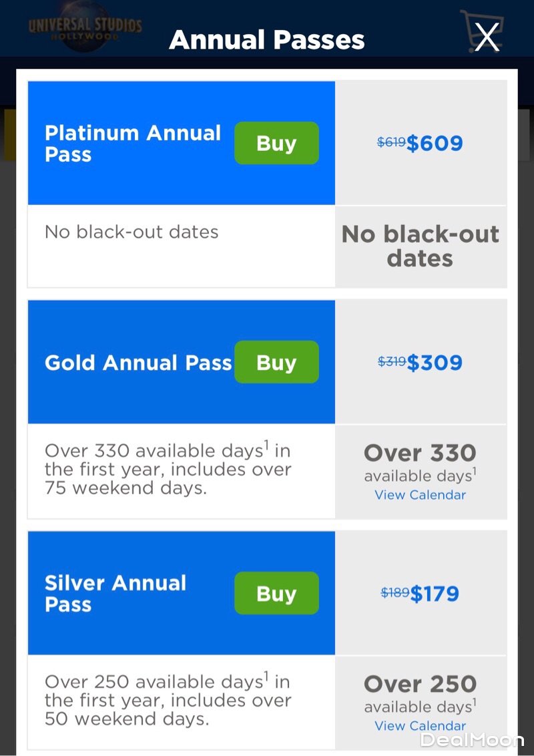The height and width of the screenshot is (756, 534).
Task: Hit Buy next to Silver Annual Pass
Action: pos(276,593)
